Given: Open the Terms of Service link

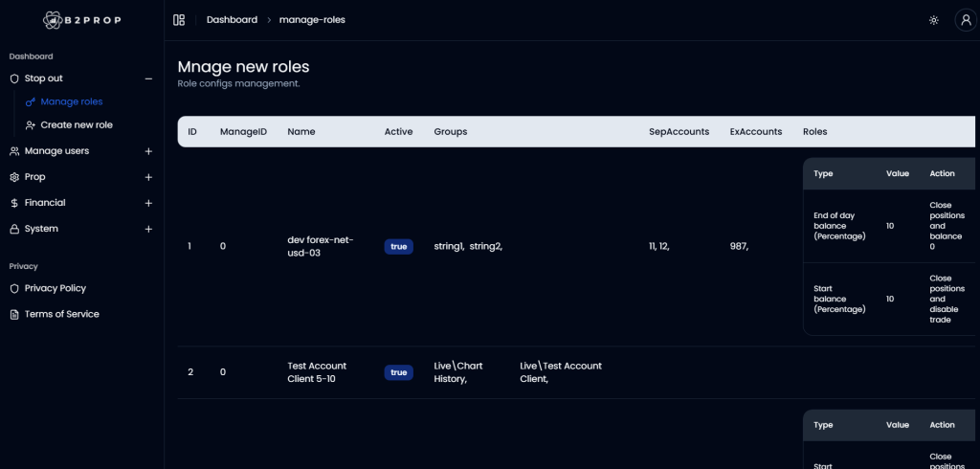Looking at the screenshot, I should 61,314.
